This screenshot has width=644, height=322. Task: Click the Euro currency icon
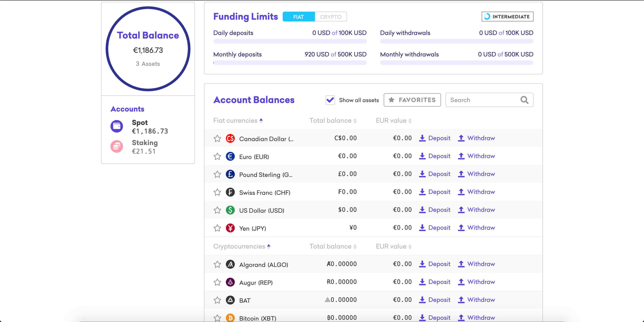click(x=230, y=156)
